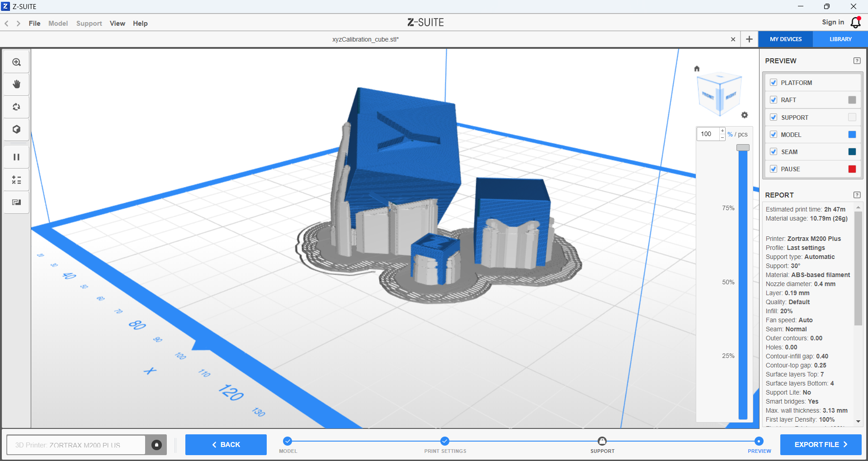
Task: Click 'Printer: Zortrax M200 Plus' report line
Action: [x=803, y=239]
